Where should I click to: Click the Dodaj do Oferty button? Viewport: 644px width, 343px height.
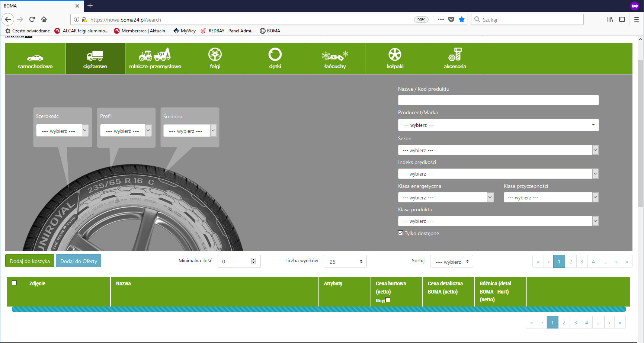79,261
